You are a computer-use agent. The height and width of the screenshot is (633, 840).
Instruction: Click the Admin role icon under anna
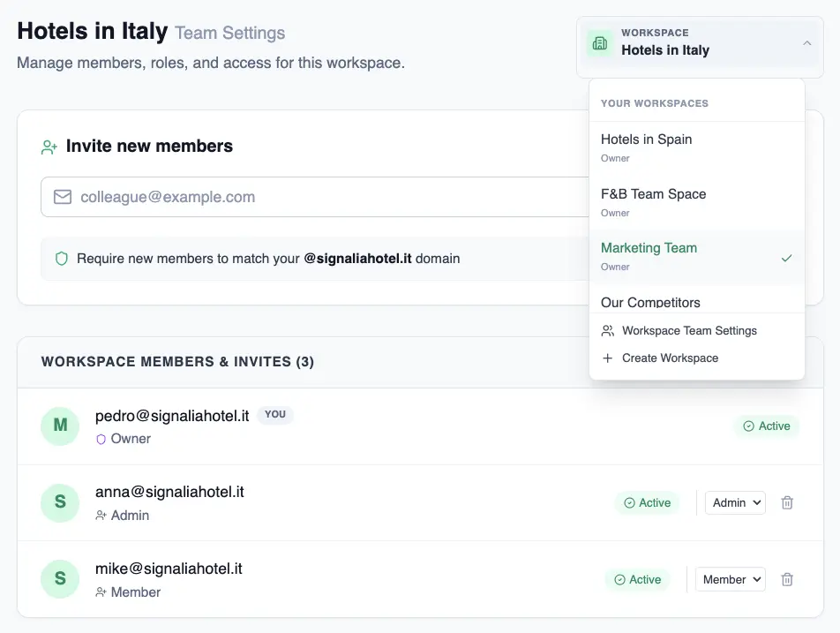pyautogui.click(x=101, y=516)
